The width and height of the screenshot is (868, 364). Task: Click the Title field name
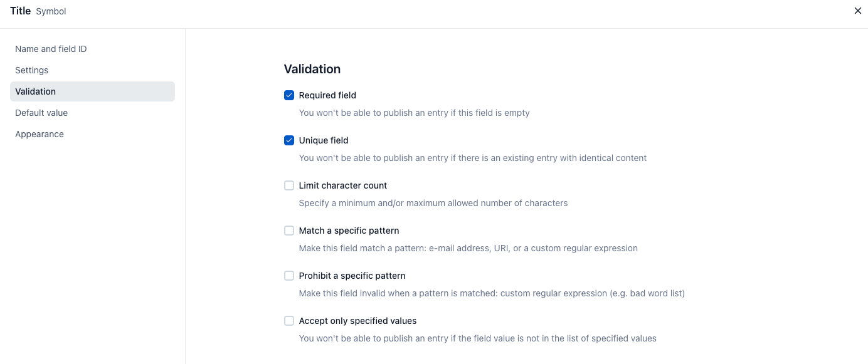(x=20, y=11)
